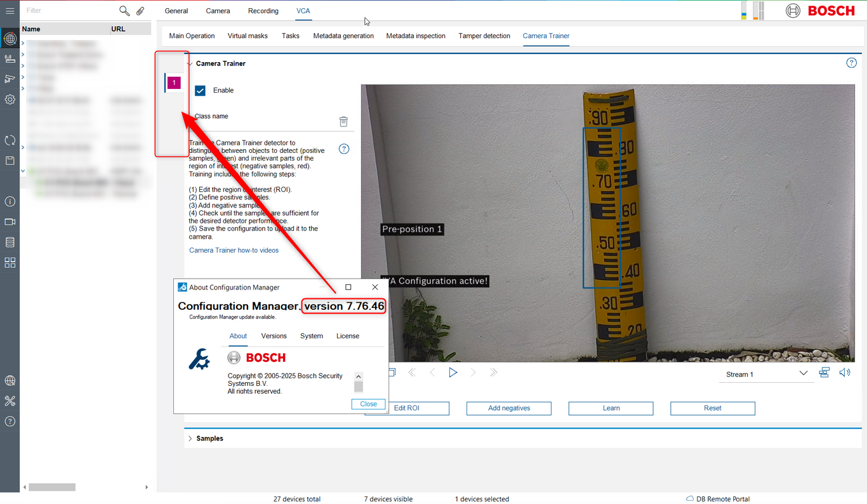Open Camera Trainer how-to videos link
This screenshot has height=504, width=867.
[x=234, y=250]
